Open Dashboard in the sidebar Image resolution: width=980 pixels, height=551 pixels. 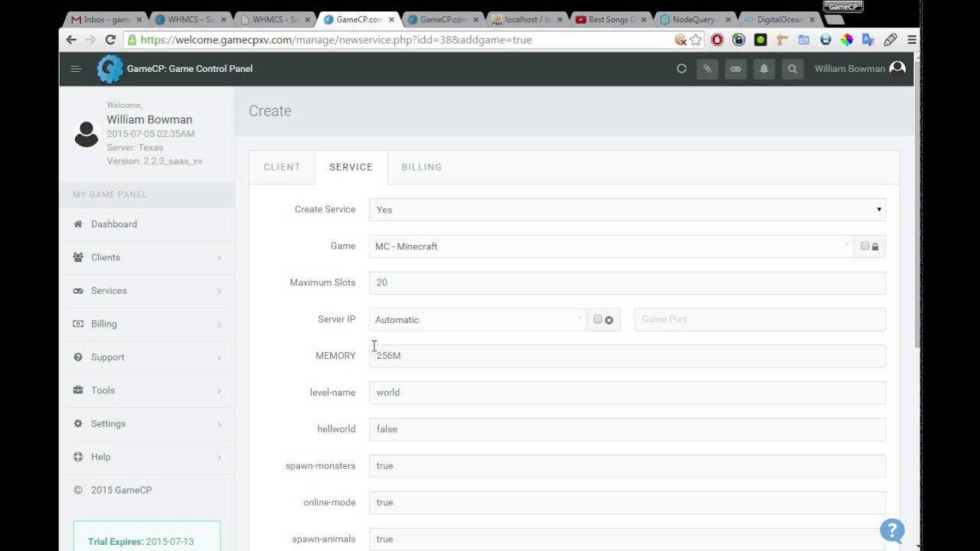click(147, 224)
